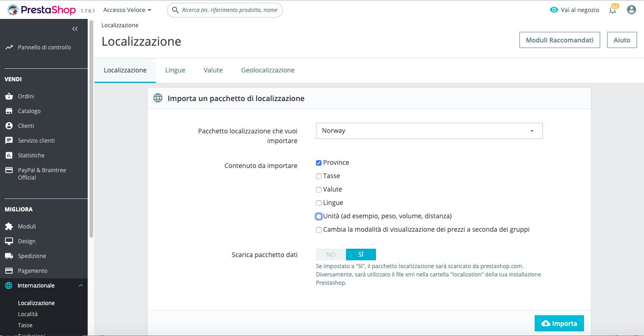
Task: Click the notifications bell icon
Action: [613, 10]
